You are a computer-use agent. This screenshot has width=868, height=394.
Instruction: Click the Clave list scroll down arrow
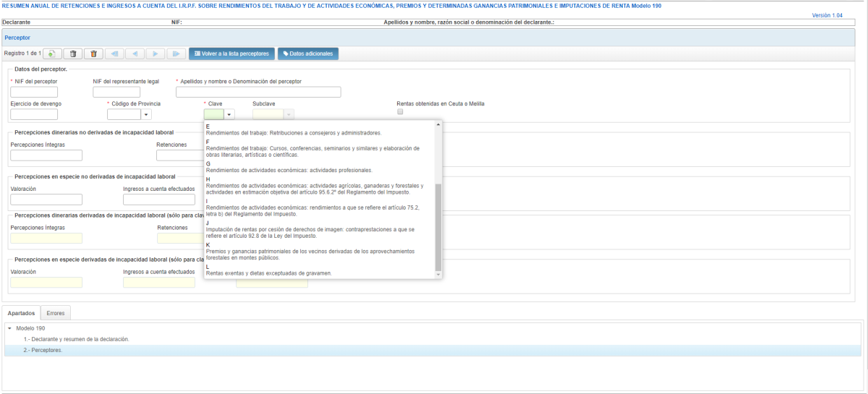click(x=438, y=275)
